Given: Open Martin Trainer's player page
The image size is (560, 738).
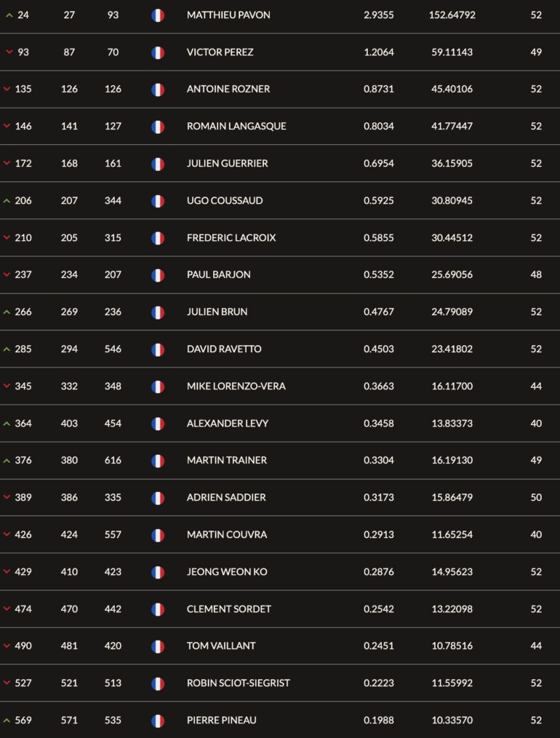Looking at the screenshot, I should (x=227, y=460).
